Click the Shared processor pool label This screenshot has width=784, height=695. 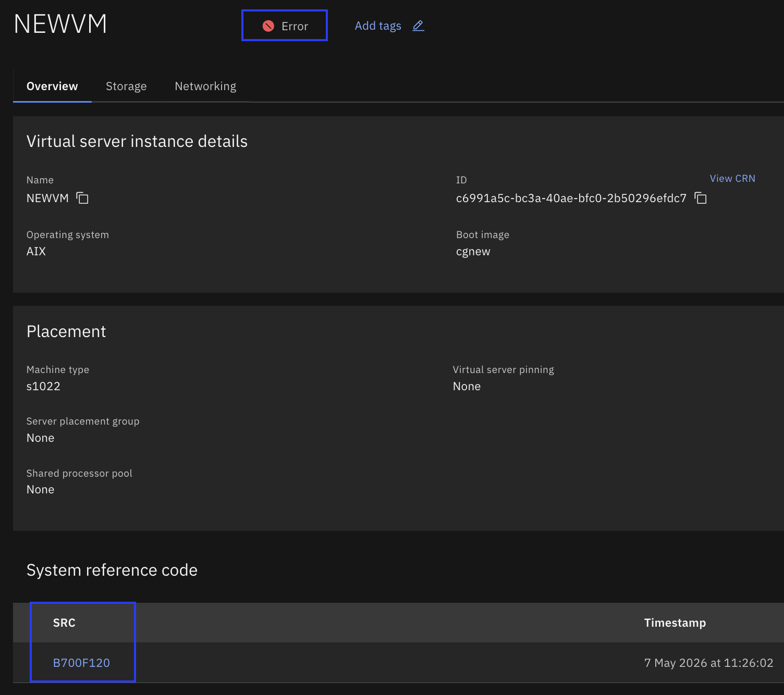79,474
